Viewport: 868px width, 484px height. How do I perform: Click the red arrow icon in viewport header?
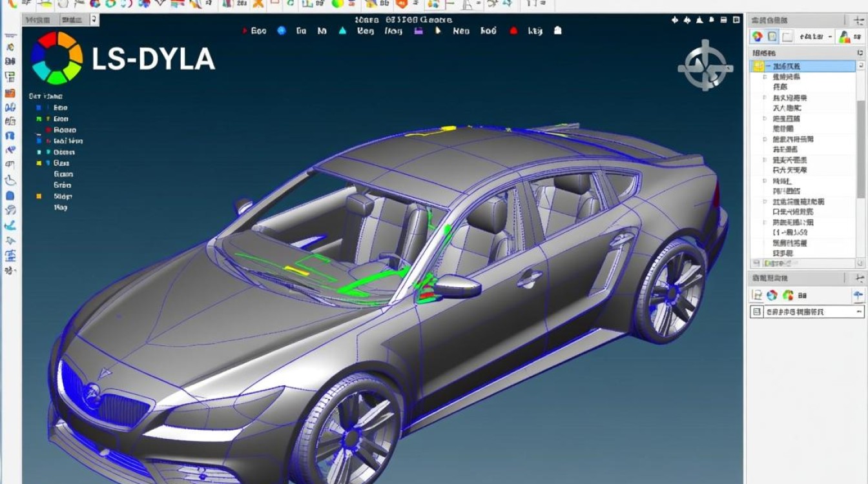244,30
